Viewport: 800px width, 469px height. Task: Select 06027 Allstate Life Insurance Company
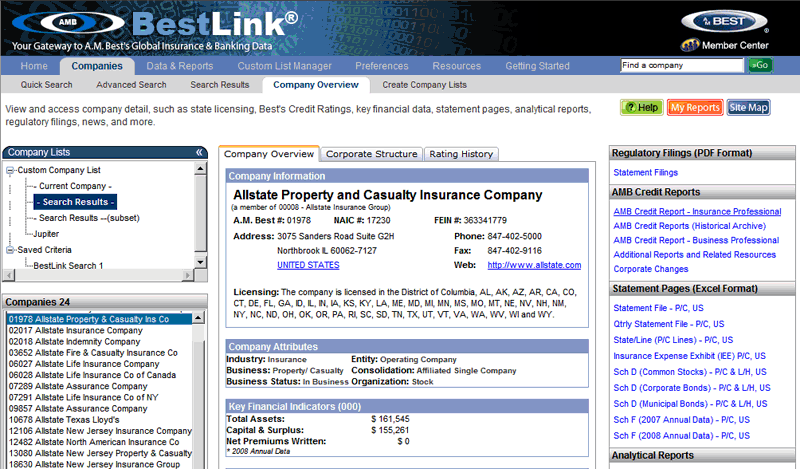84,364
